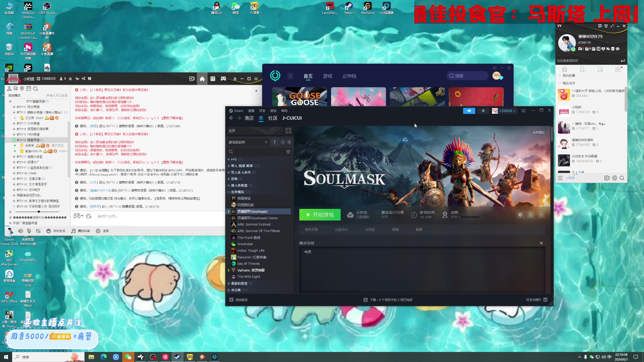The width and height of the screenshot is (644, 362).
Task: Open the 游戏和软件 filter dropdown
Action: tap(248, 142)
